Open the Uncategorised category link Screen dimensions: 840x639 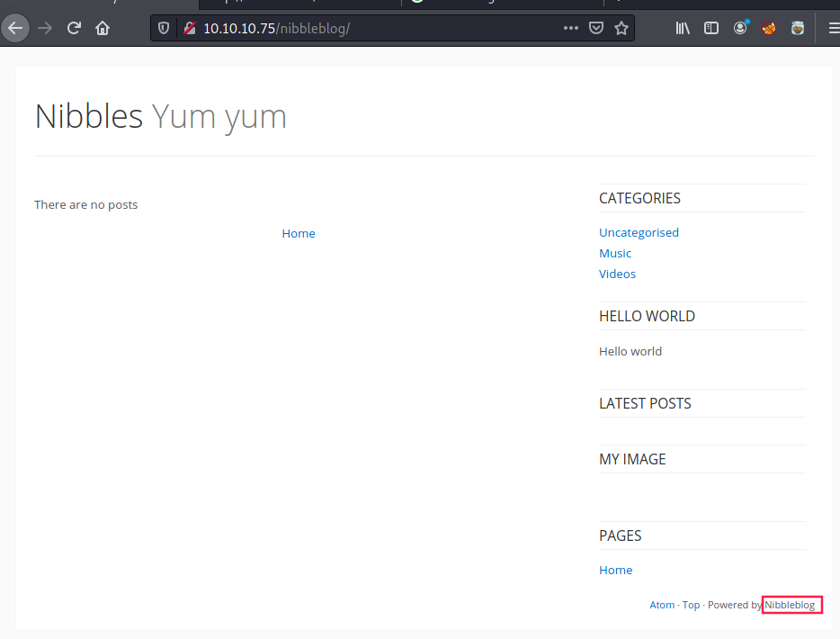point(639,232)
